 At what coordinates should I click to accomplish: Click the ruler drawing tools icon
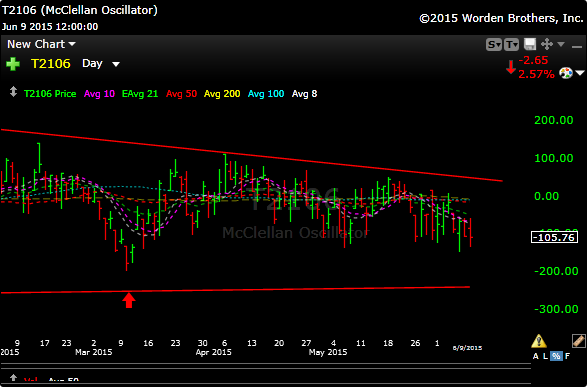click(x=579, y=341)
